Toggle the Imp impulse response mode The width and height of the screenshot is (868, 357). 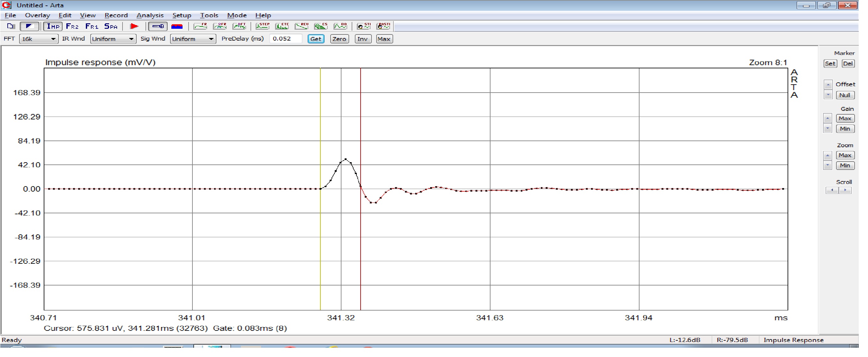click(x=53, y=26)
